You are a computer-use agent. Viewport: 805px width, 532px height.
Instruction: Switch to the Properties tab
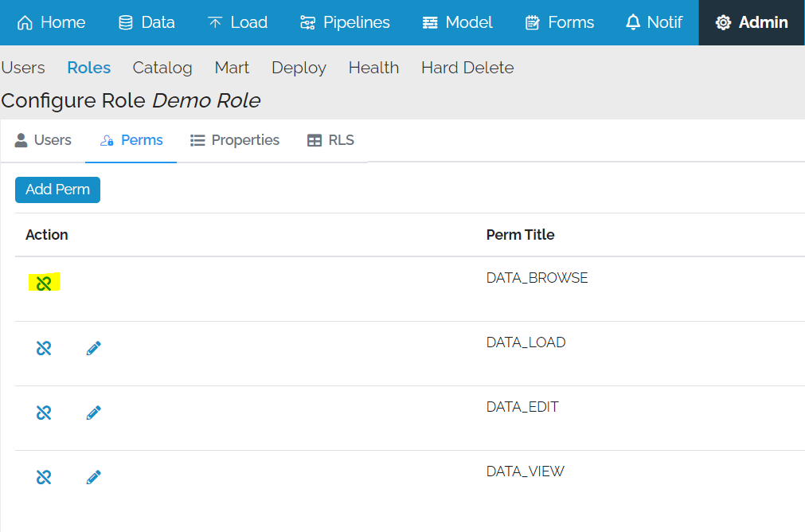235,140
